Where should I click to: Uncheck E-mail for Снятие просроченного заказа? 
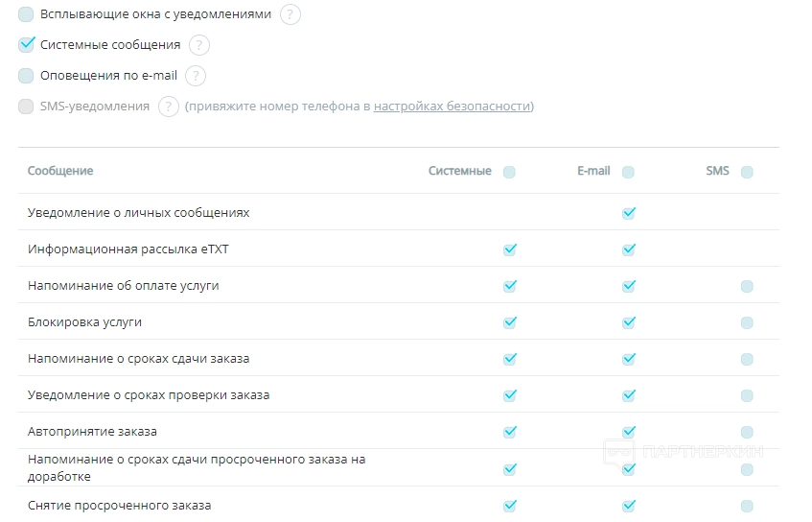point(628,506)
